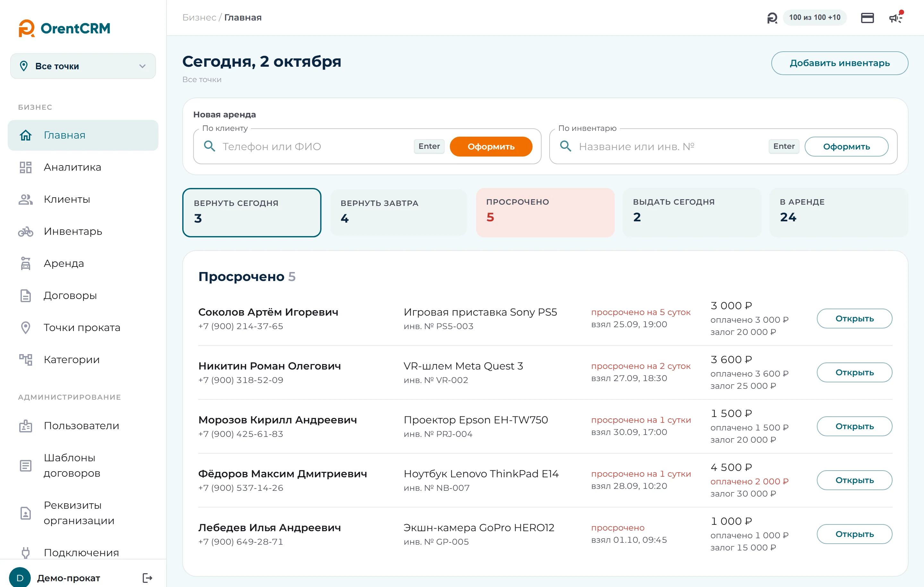
Task: Click the search icon in По инвентарю field
Action: [566, 146]
